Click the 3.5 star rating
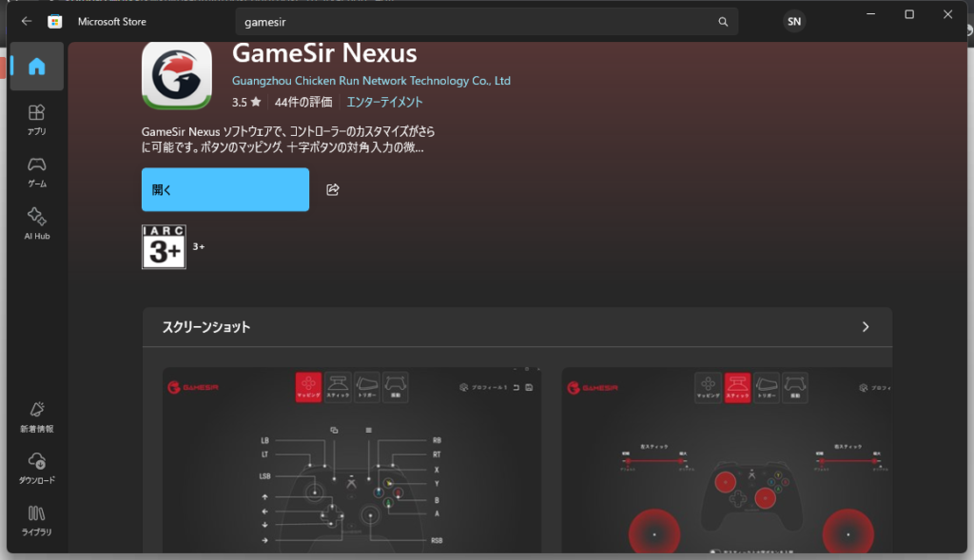This screenshot has width=974, height=560. [x=246, y=102]
